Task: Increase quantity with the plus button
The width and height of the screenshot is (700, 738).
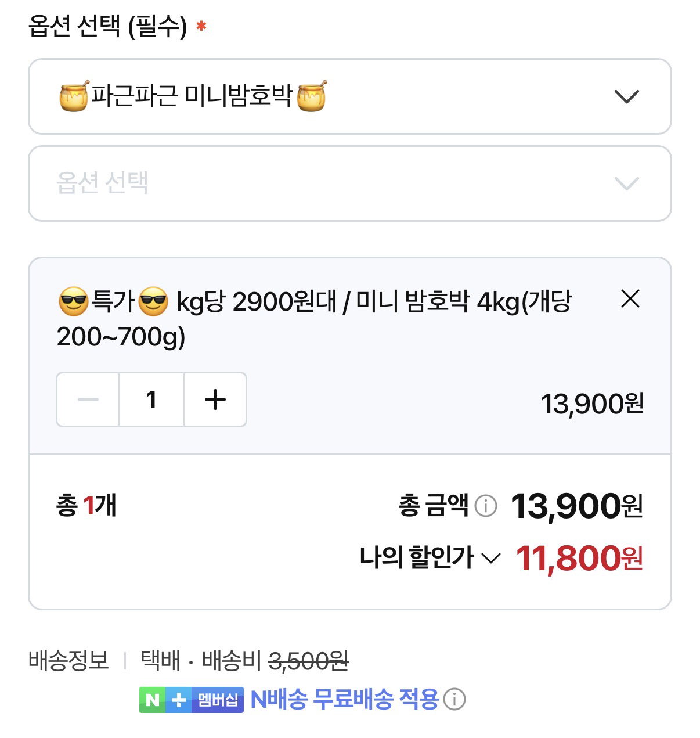Action: [x=215, y=399]
